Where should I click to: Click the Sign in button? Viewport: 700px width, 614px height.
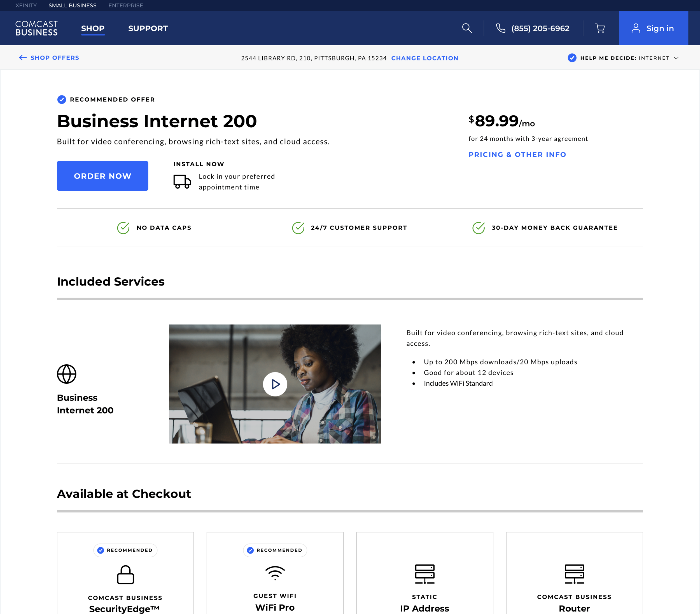tap(653, 29)
